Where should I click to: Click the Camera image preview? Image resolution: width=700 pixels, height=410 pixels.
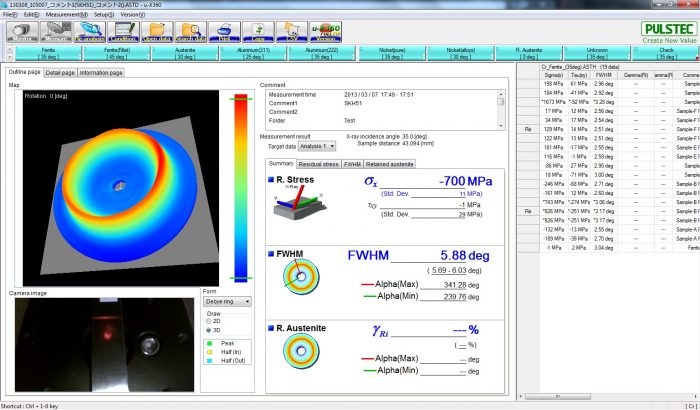coord(104,344)
